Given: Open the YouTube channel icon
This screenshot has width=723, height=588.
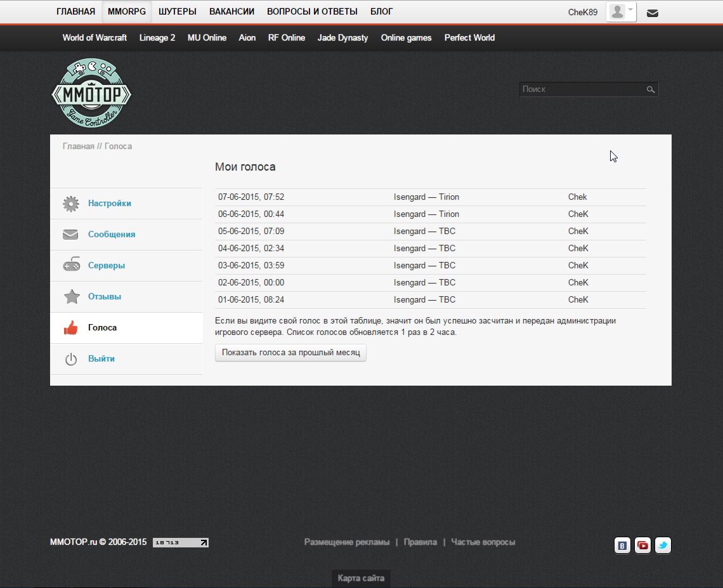Looking at the screenshot, I should (642, 546).
